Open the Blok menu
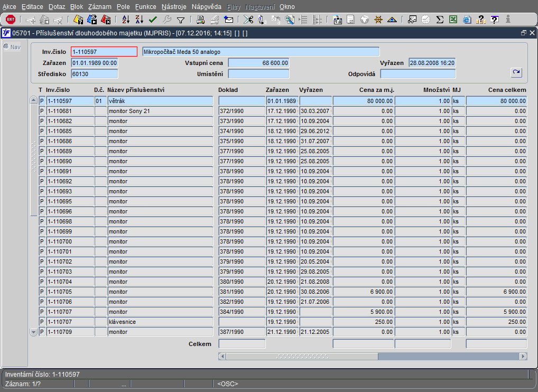Viewport: 538px width, 392px height. pyautogui.click(x=77, y=6)
